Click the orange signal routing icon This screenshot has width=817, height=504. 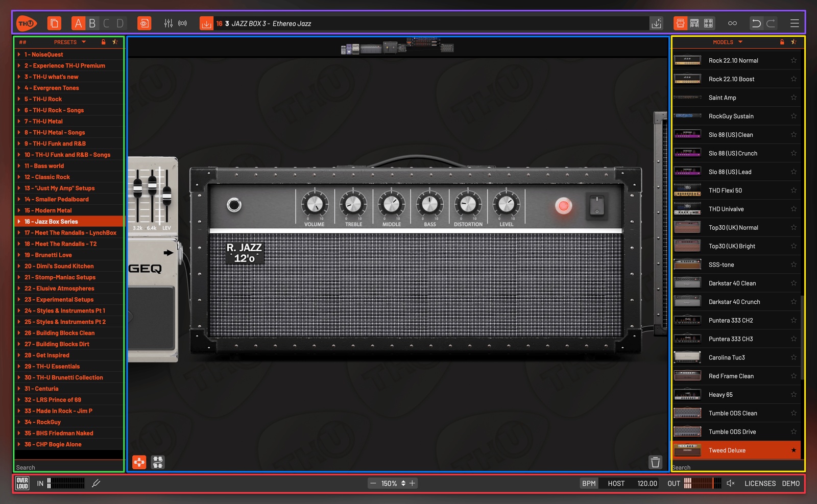139,462
